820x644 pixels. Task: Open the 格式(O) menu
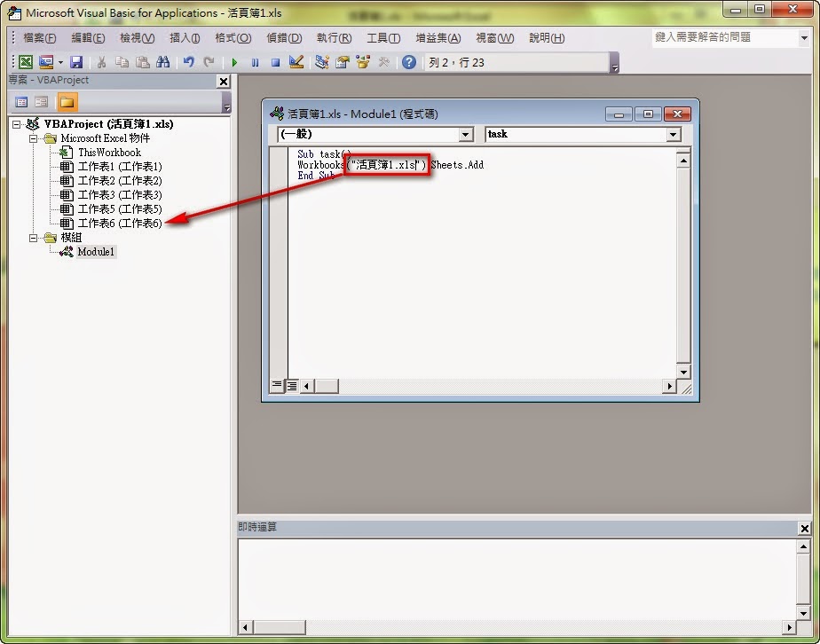click(233, 38)
